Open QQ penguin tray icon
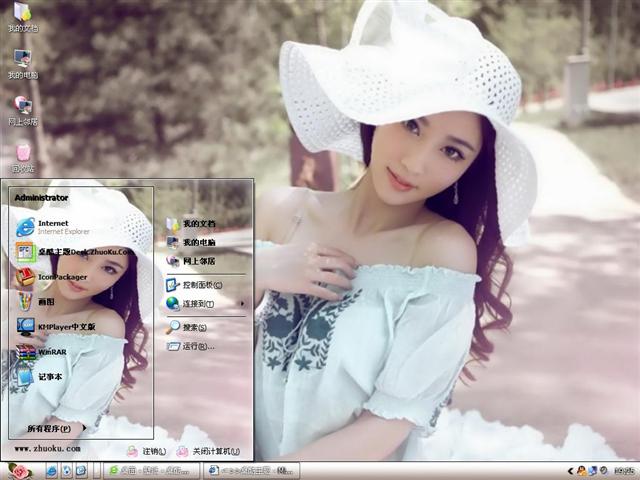 point(582,471)
